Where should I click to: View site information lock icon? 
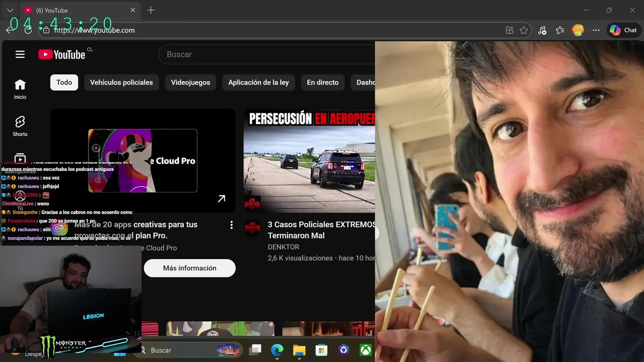click(x=46, y=30)
